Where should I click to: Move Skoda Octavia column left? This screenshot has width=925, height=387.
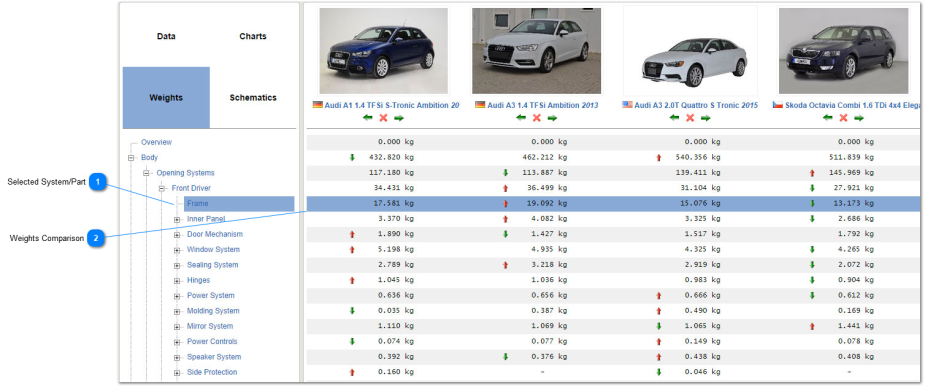(x=828, y=118)
